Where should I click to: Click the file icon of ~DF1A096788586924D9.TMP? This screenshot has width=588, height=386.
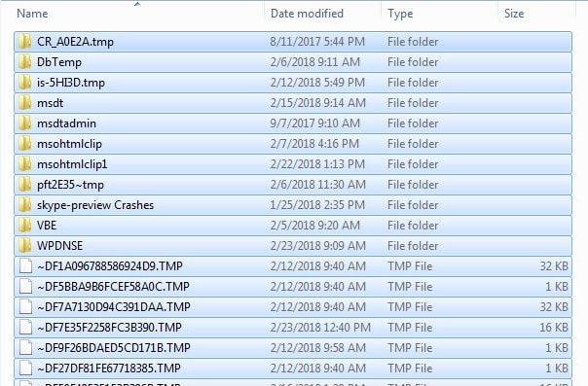25,266
